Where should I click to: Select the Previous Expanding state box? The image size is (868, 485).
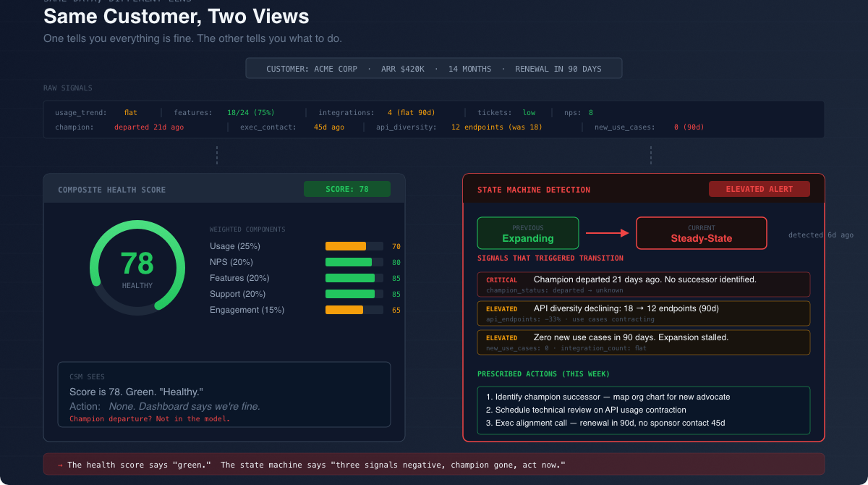(528, 233)
